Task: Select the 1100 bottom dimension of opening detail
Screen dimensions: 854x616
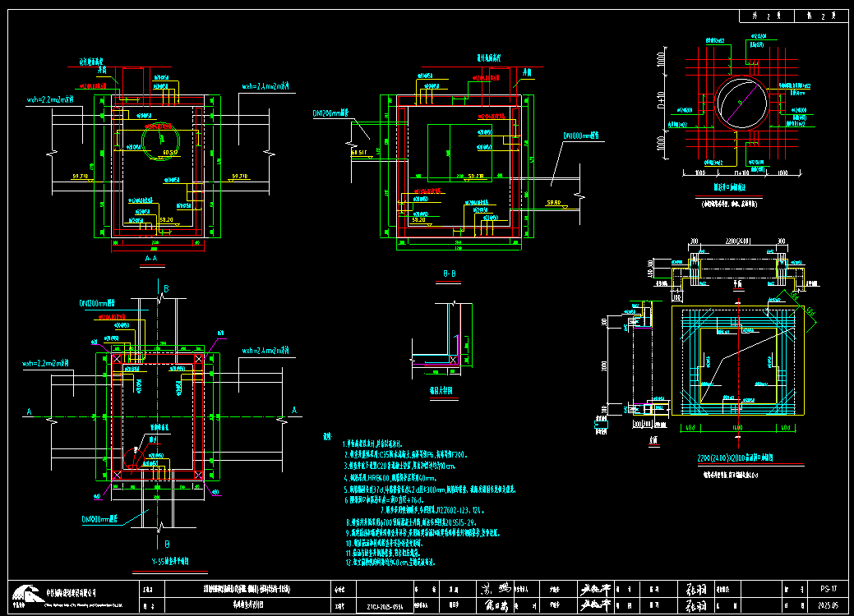Action: [x=737, y=428]
